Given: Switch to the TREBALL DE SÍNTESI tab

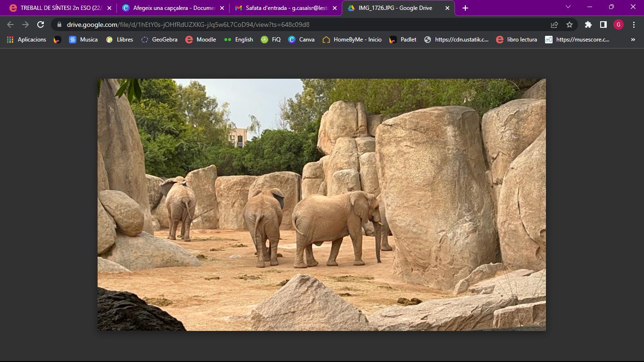Looking at the screenshot, I should 57,8.
